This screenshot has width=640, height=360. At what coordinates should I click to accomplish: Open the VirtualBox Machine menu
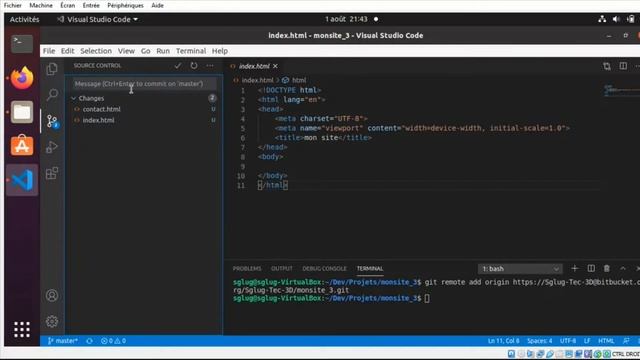(41, 5)
